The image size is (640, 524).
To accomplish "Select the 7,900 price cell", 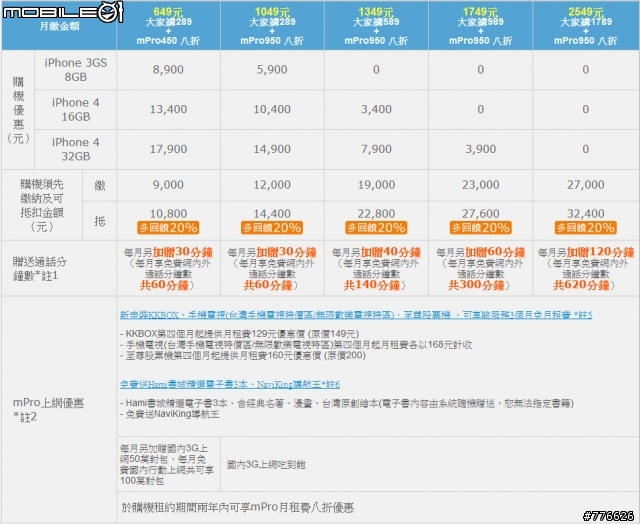I will [x=376, y=149].
